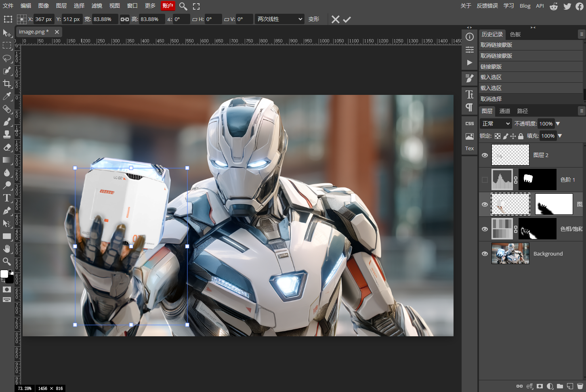The image size is (586, 392).
Task: Cancel transform with the X icon
Action: [335, 19]
